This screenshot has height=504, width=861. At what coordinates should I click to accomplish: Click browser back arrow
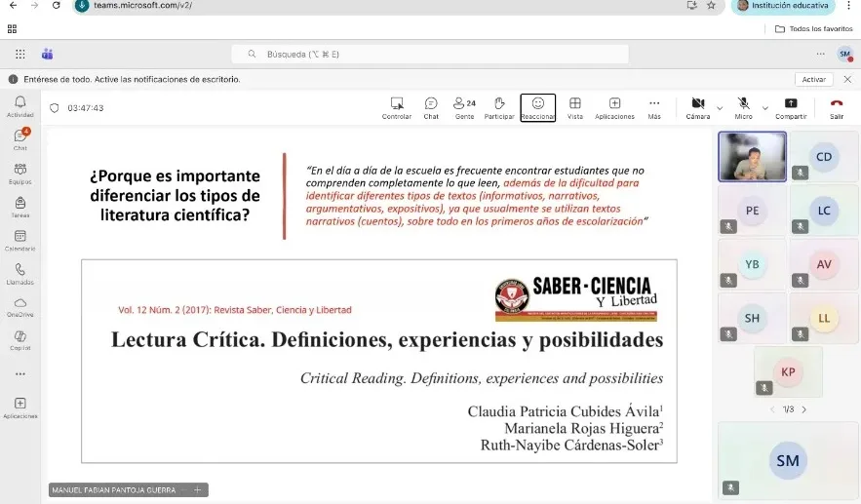pyautogui.click(x=14, y=5)
